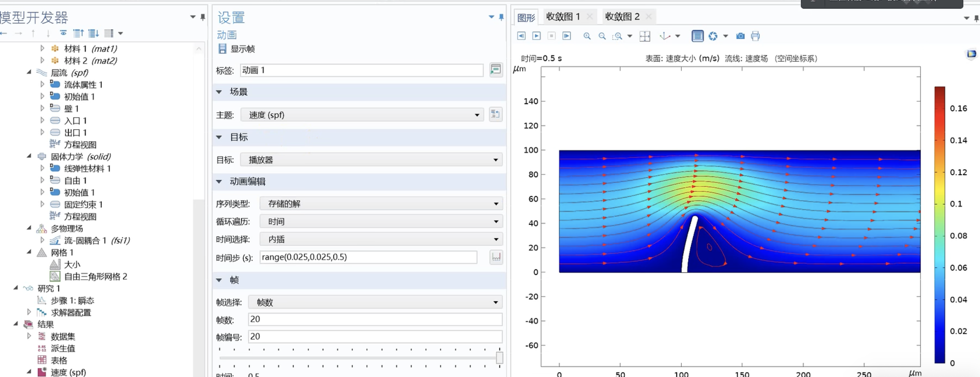Click the zoom in icon
Viewport: 980px width, 377px height.
tap(587, 36)
